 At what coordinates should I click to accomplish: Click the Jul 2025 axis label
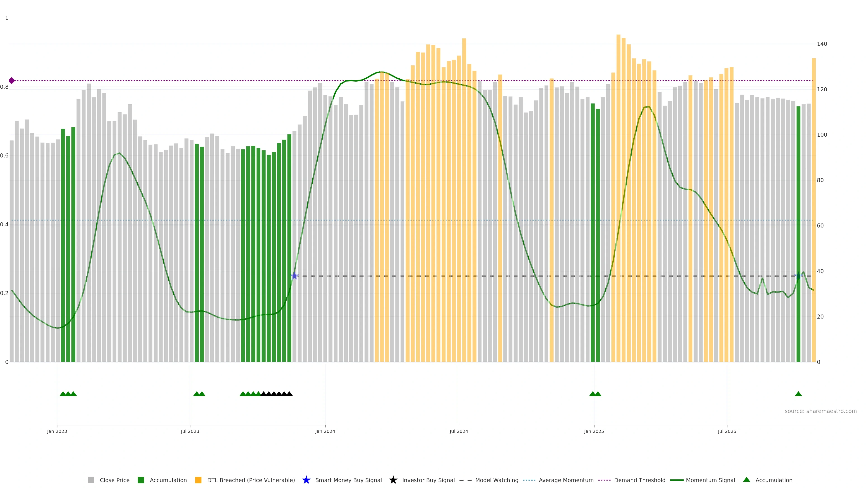(727, 431)
